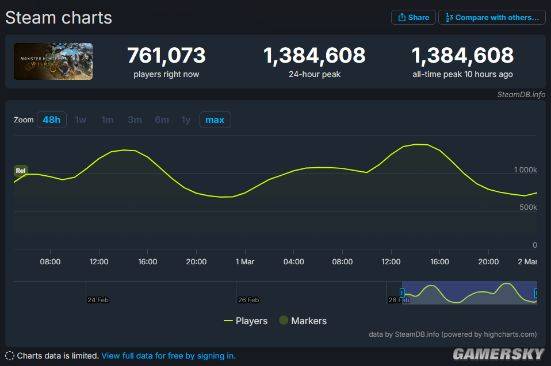Screen dimensions: 551x366
Task: Click the left navigator range handle
Action: tap(402, 293)
